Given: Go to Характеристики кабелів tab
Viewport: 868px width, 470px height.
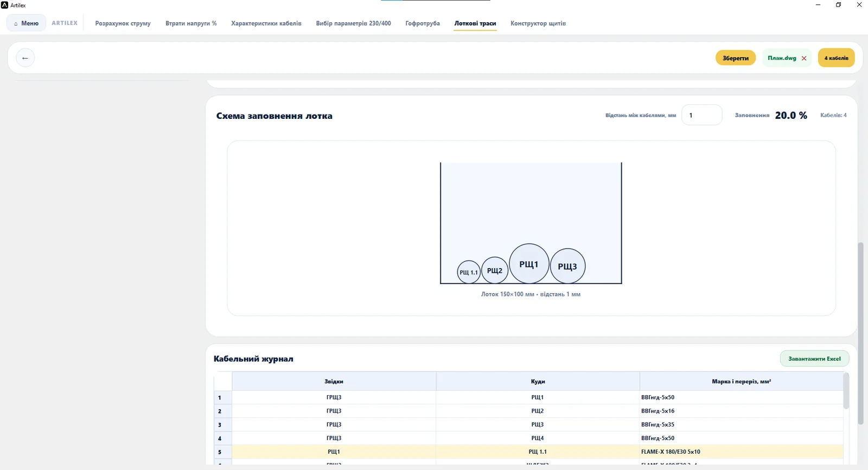Looking at the screenshot, I should pos(266,23).
